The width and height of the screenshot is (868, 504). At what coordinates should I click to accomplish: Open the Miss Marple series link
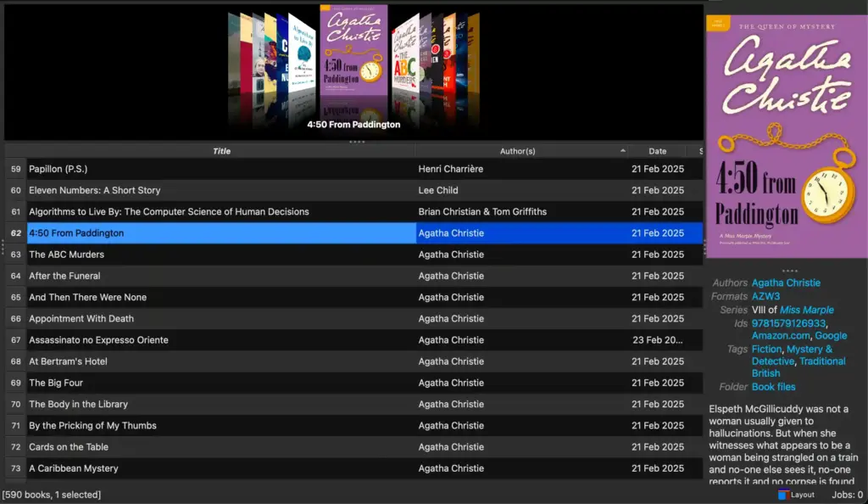coord(806,310)
